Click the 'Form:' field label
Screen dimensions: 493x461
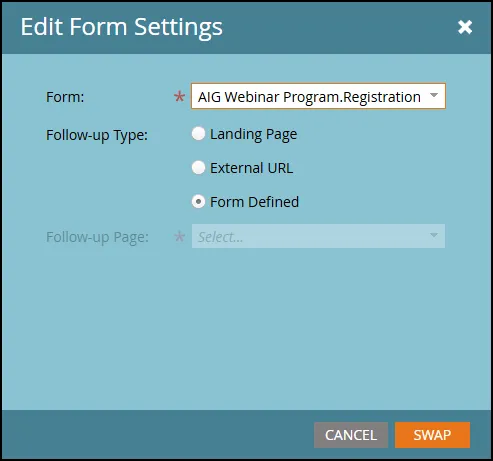tap(65, 97)
